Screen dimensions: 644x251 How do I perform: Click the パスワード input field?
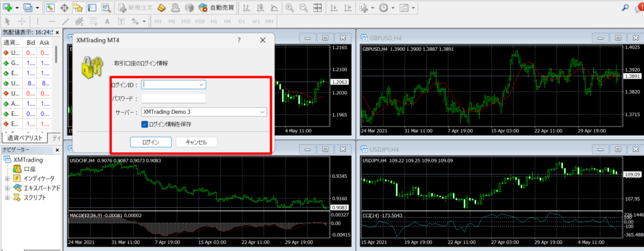click(x=174, y=99)
